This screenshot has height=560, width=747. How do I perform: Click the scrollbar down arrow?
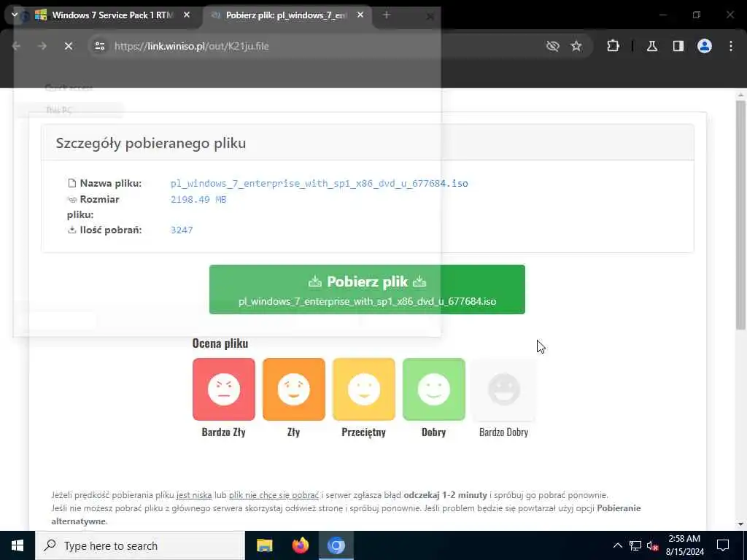[740, 524]
